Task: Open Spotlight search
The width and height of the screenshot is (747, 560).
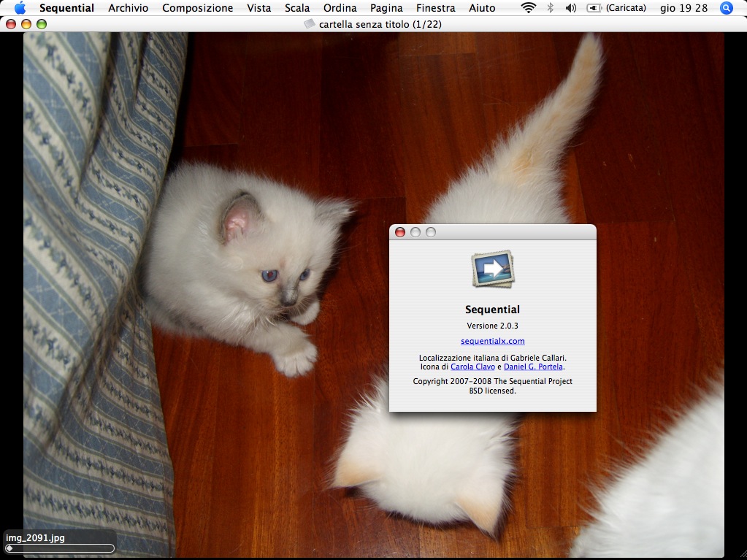Action: click(727, 7)
